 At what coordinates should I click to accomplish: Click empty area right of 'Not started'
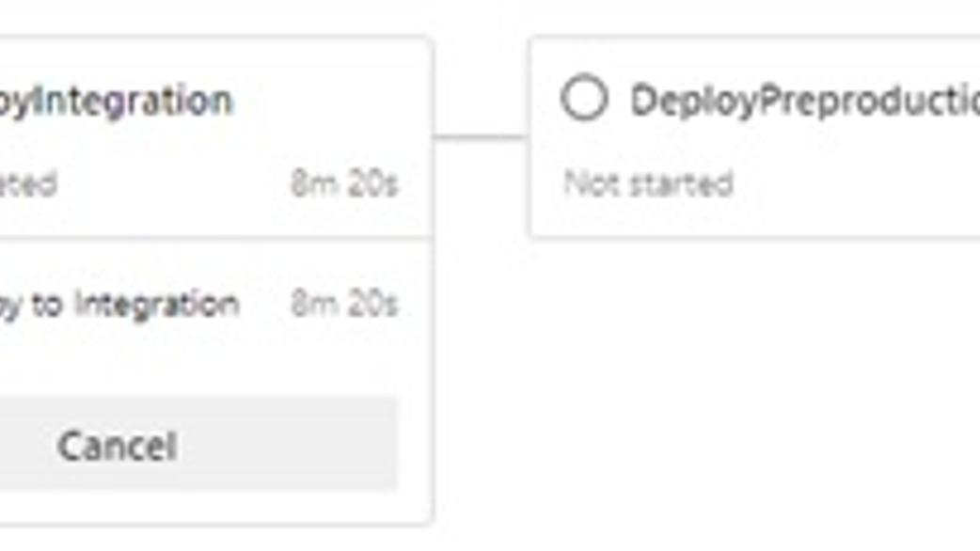[x=856, y=183]
